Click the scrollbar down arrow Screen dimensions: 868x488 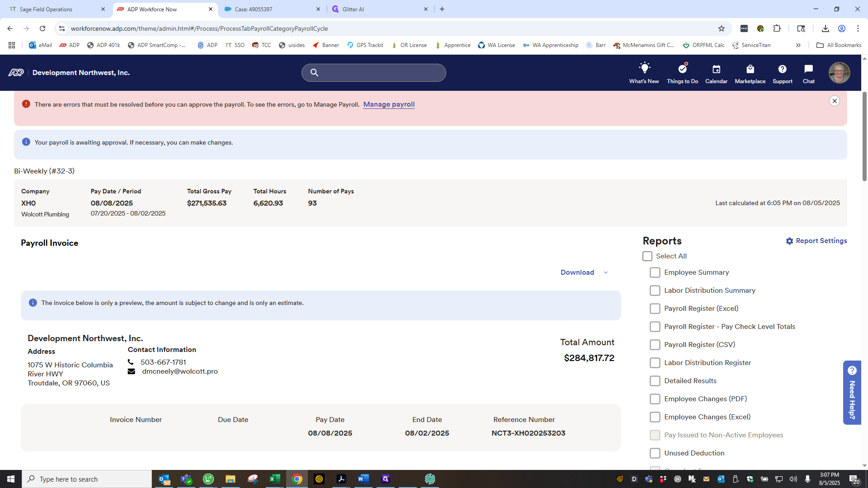tap(864, 465)
